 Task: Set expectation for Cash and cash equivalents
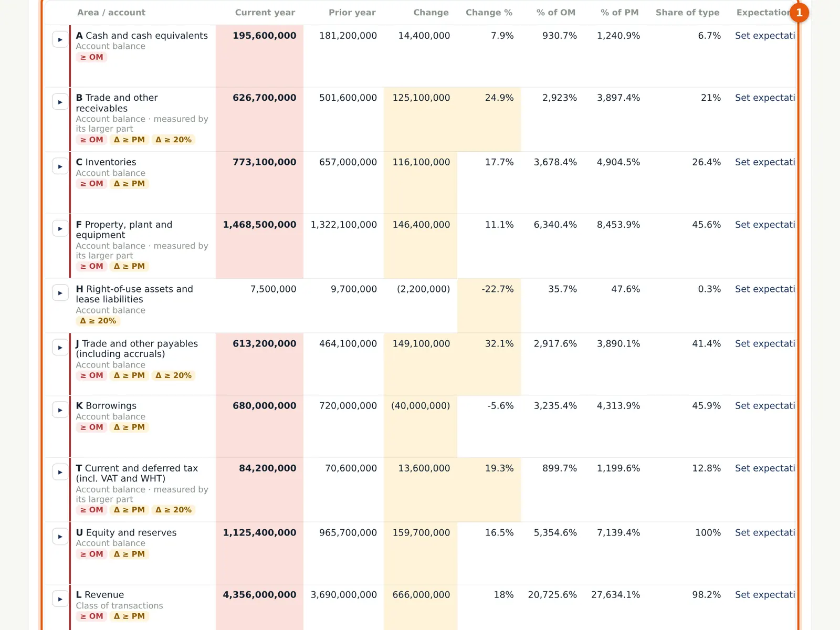coord(765,36)
